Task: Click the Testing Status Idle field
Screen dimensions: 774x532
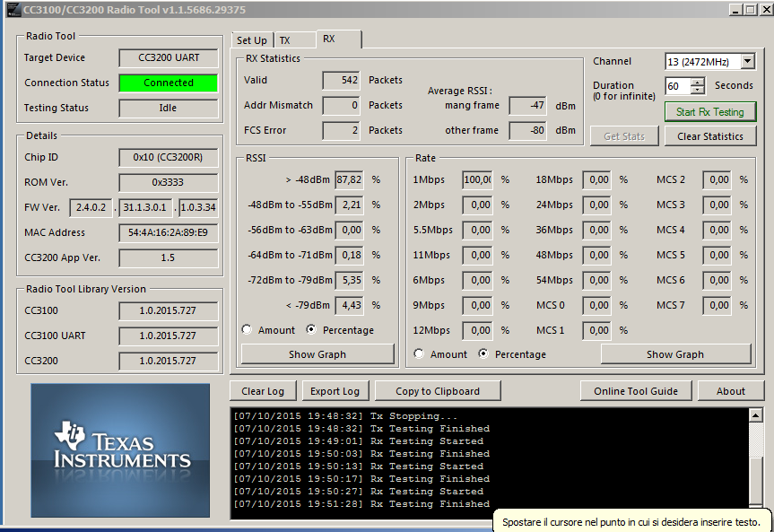Action: (x=169, y=108)
